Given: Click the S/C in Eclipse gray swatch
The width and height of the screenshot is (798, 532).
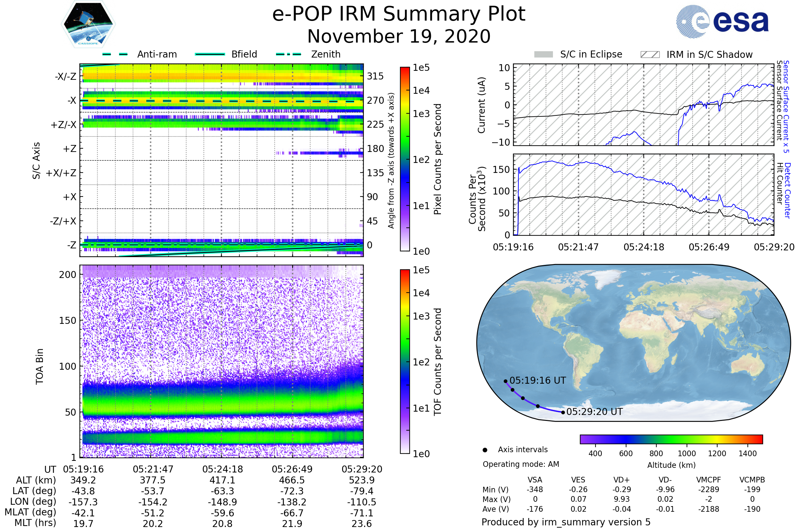Looking at the screenshot, I should point(543,55).
